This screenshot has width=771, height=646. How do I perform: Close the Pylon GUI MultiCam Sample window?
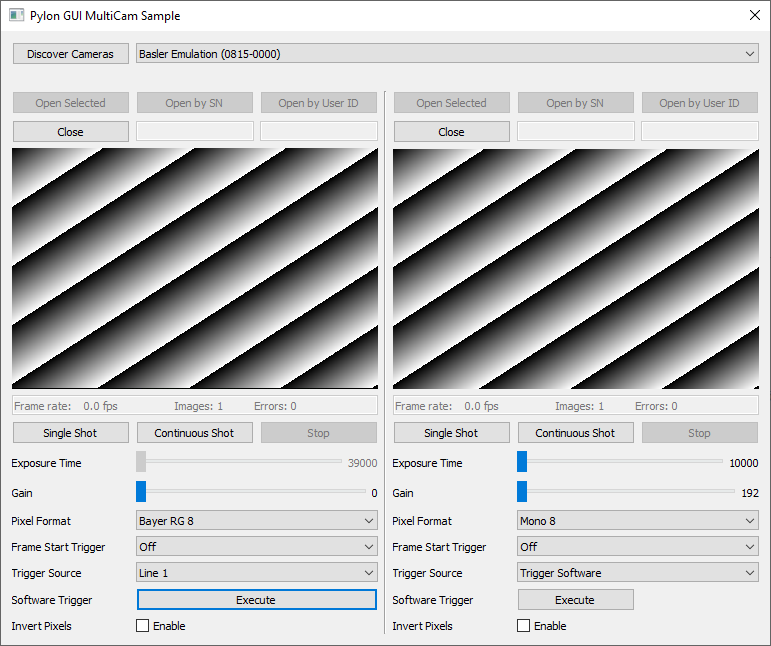[x=755, y=15]
